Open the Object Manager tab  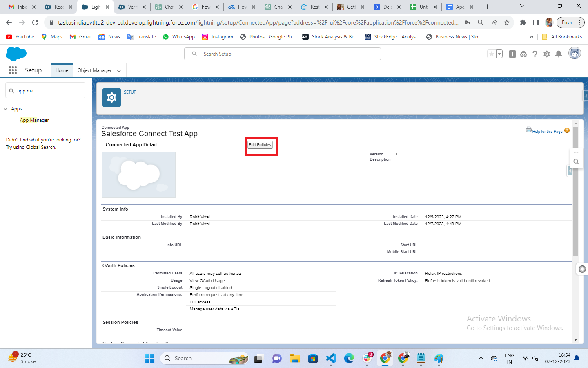tap(94, 70)
